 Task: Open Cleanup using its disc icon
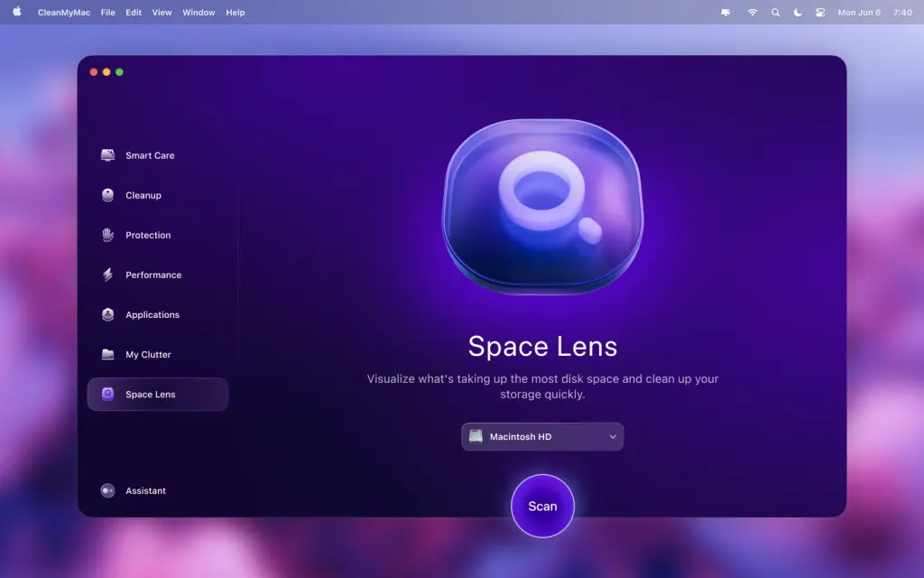click(108, 195)
